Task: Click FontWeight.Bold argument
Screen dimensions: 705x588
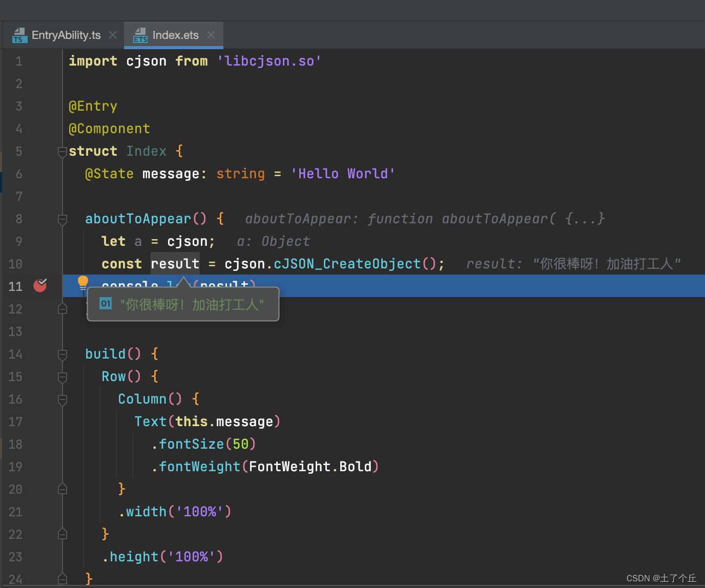Action: pyautogui.click(x=310, y=467)
